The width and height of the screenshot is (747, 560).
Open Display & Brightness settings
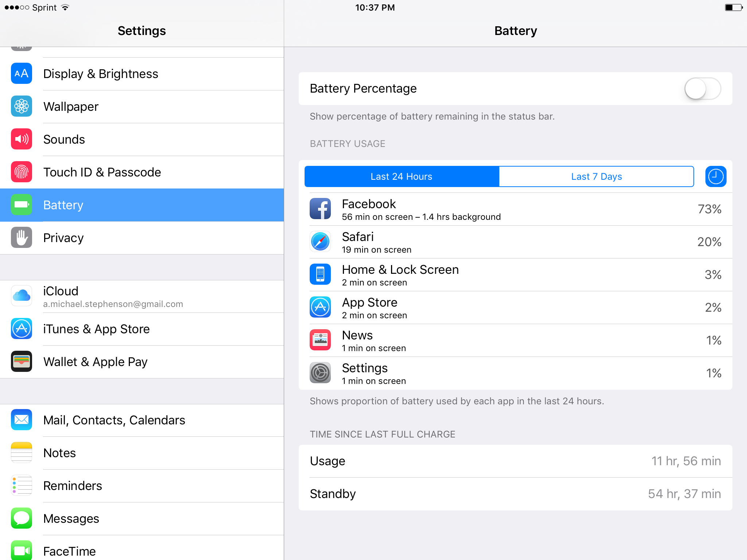[x=142, y=74]
